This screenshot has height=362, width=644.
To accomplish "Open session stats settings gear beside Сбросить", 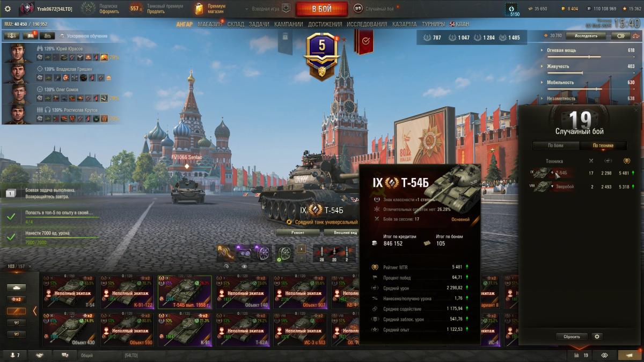I will click(x=597, y=337).
